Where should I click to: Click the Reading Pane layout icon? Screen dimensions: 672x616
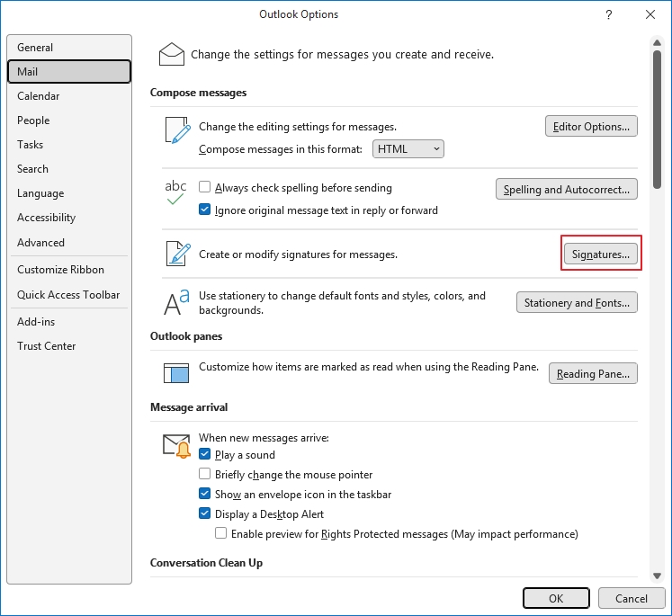[176, 373]
